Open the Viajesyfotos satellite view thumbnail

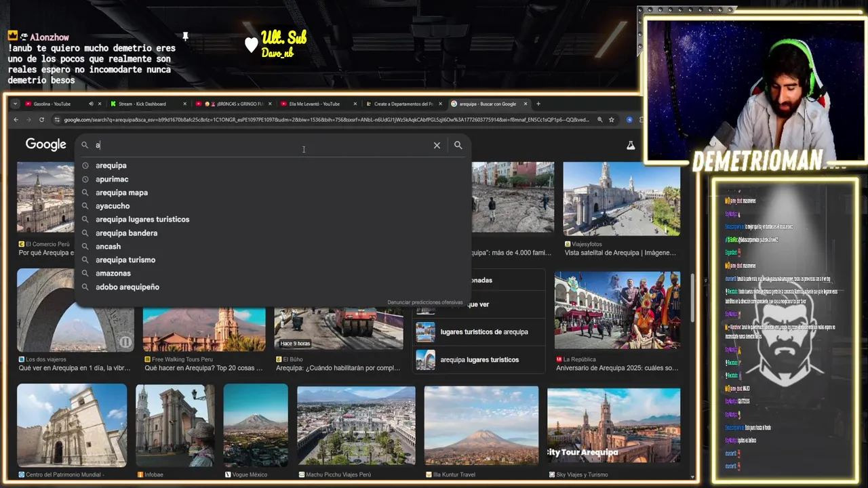(621, 199)
